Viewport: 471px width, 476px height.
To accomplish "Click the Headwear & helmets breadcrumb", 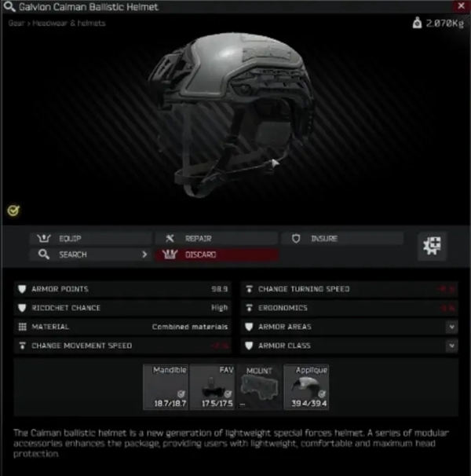I will [x=69, y=23].
